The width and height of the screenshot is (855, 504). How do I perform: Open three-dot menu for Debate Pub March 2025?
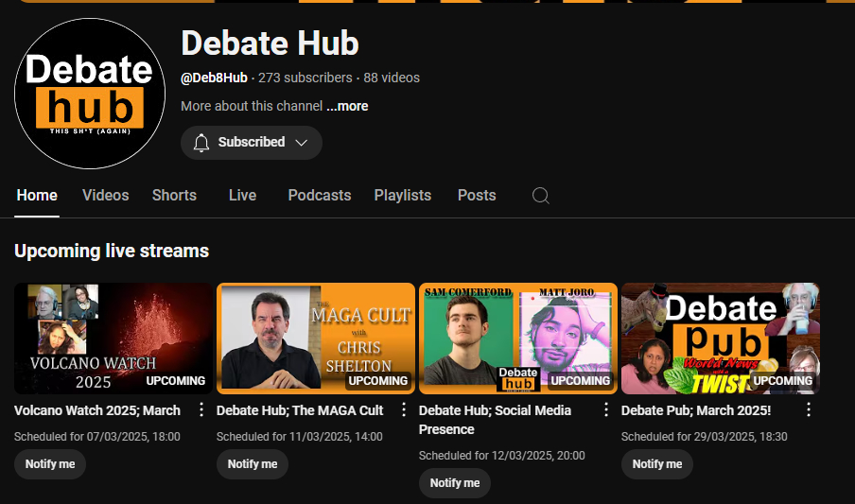click(808, 410)
